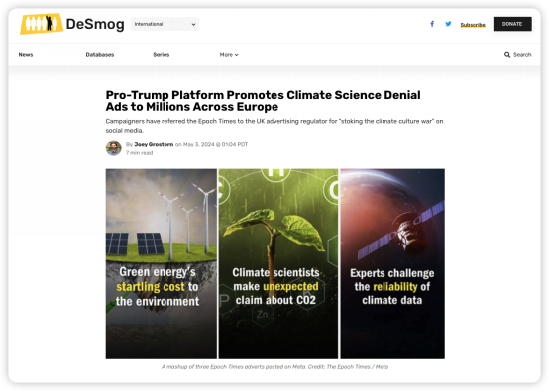Click the image caption crediting Epoch Times
This screenshot has width=549, height=392.
click(274, 367)
